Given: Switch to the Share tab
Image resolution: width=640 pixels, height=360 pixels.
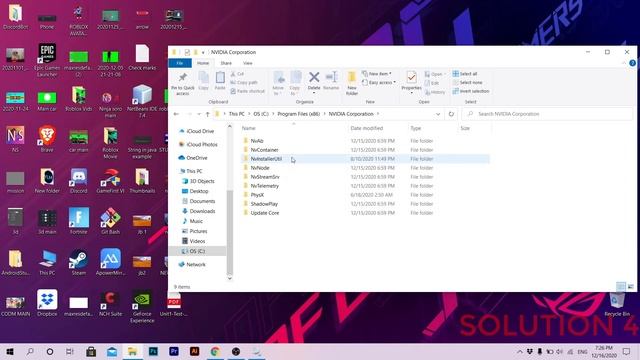Looking at the screenshot, I should [x=226, y=63].
